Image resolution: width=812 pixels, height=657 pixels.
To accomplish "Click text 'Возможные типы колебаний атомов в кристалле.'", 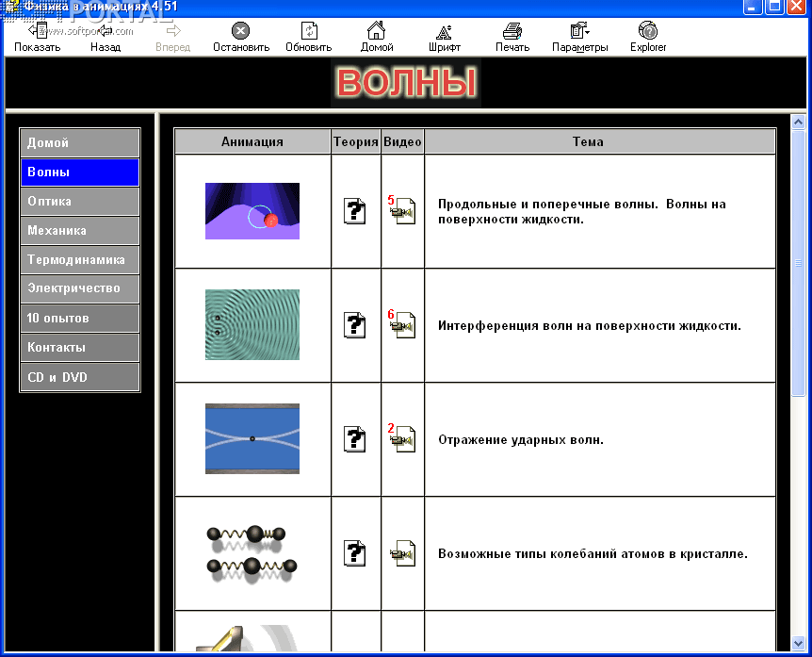I will click(593, 554).
